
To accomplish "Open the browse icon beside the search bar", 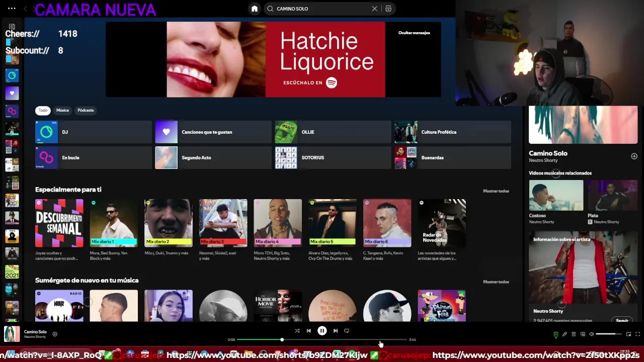I will pyautogui.click(x=388, y=9).
